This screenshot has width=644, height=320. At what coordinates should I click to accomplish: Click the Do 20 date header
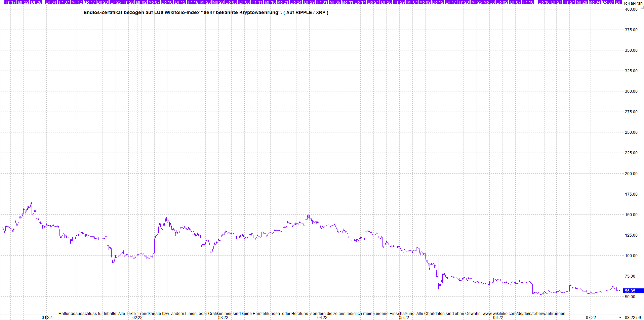103,2
